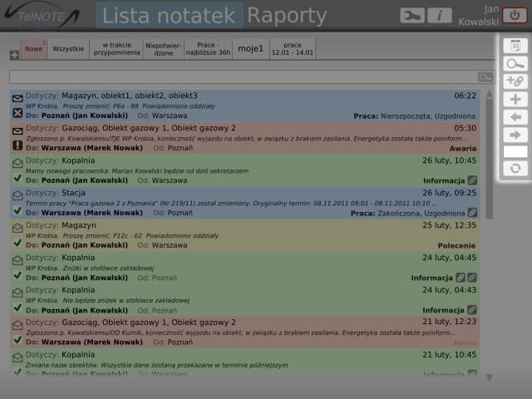Click envelope icon of 25 luty 12:35 Magazyn note
The width and height of the screenshot is (532, 399).
tap(17, 228)
